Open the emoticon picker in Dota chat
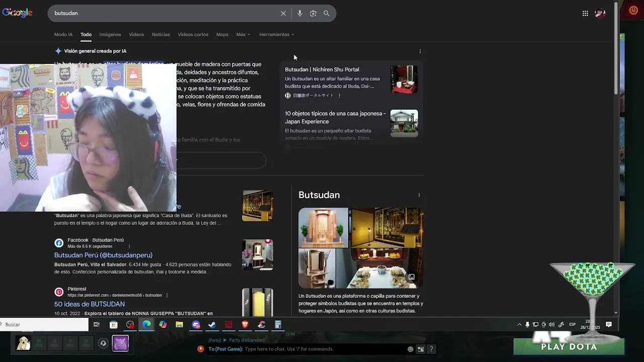This screenshot has width=644, height=362. 411,349
